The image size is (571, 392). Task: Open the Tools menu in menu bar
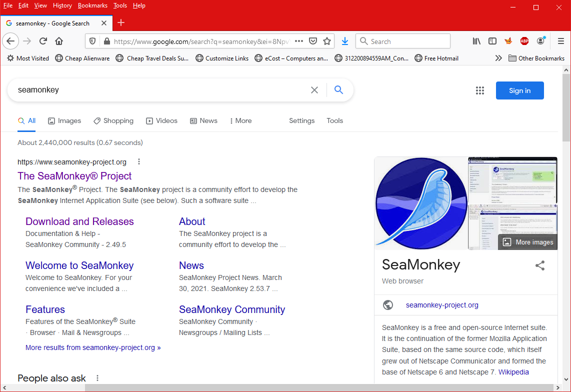click(120, 5)
